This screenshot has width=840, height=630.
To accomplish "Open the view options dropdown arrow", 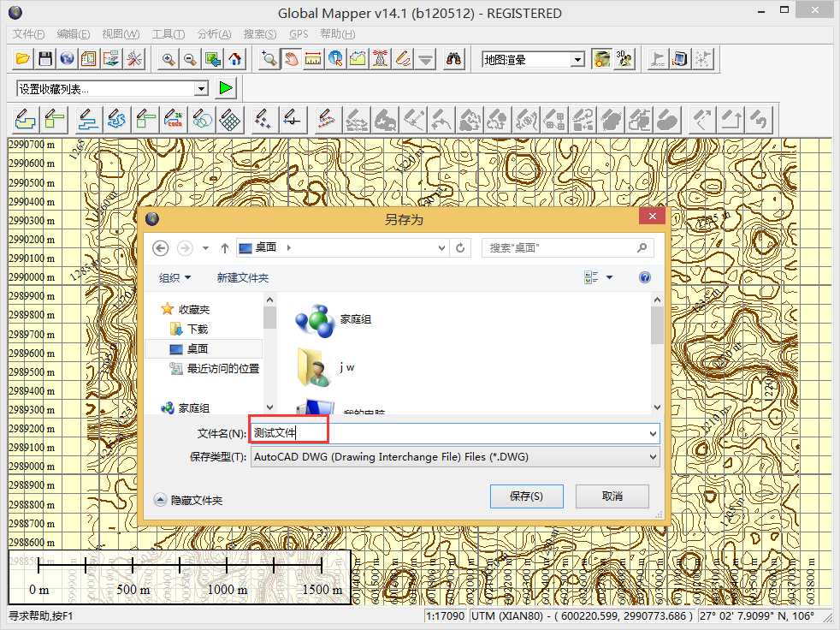I will [x=610, y=277].
